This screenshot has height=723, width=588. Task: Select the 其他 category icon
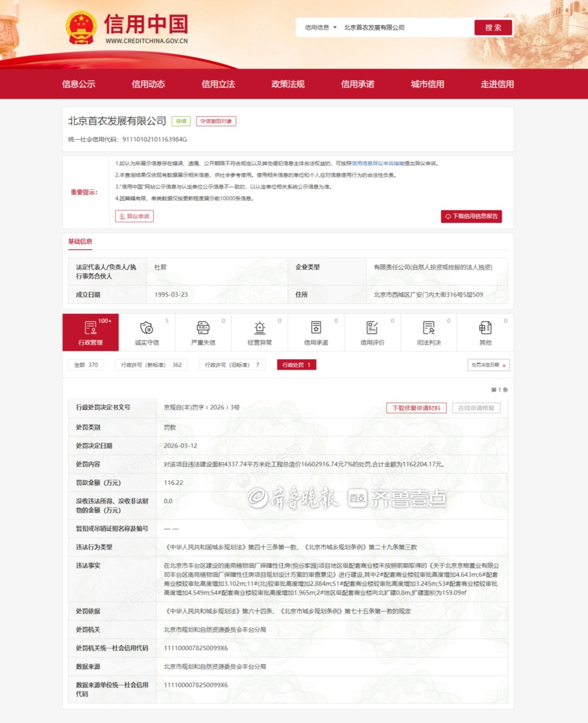pyautogui.click(x=485, y=328)
